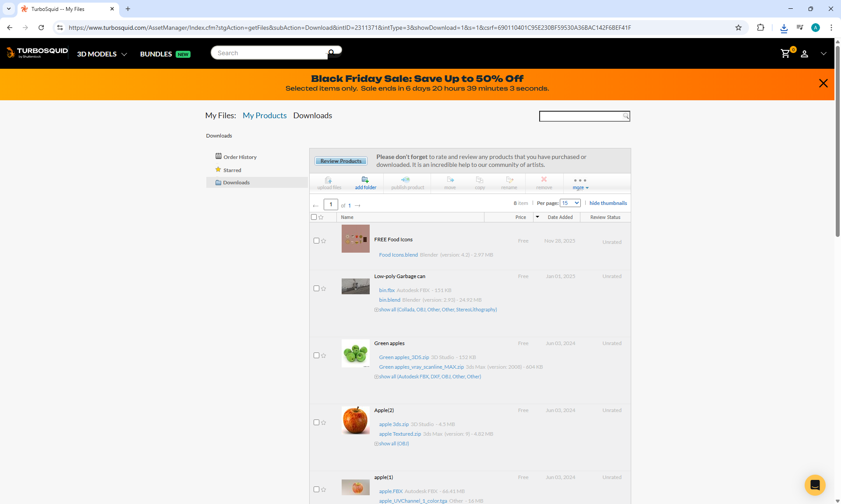Star the FREE Food Icons item

pos(324,241)
